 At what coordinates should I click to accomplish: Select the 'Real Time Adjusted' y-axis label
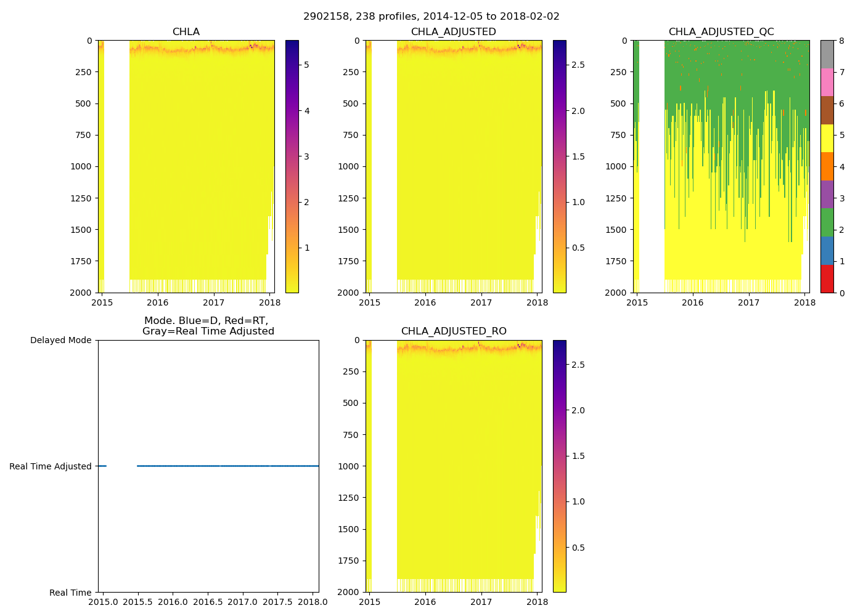50,466
